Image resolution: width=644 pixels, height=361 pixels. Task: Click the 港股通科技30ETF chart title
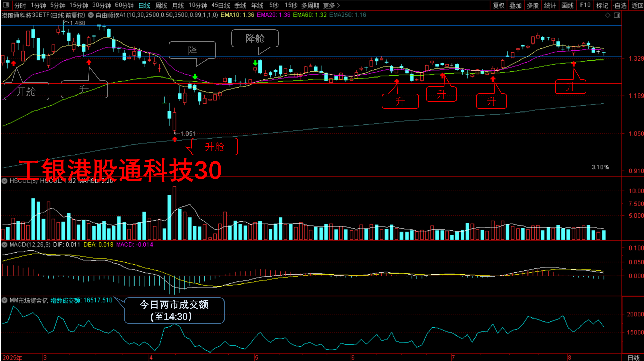pos(43,15)
